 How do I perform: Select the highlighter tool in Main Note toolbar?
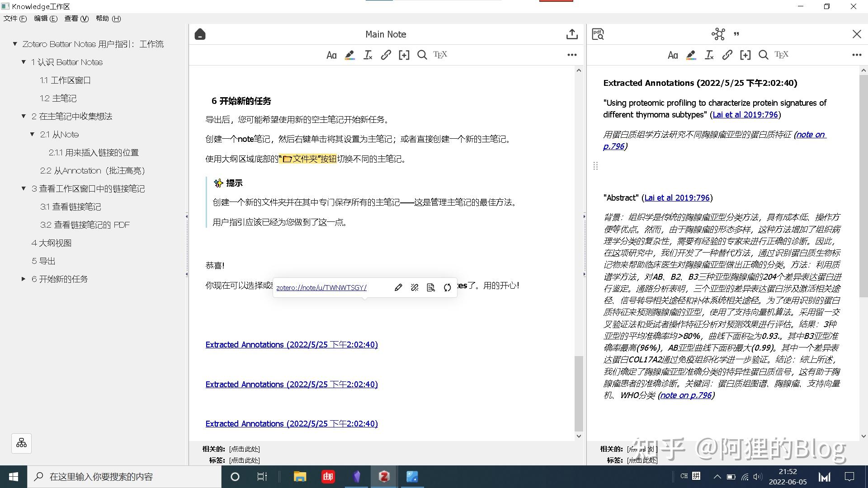(349, 55)
